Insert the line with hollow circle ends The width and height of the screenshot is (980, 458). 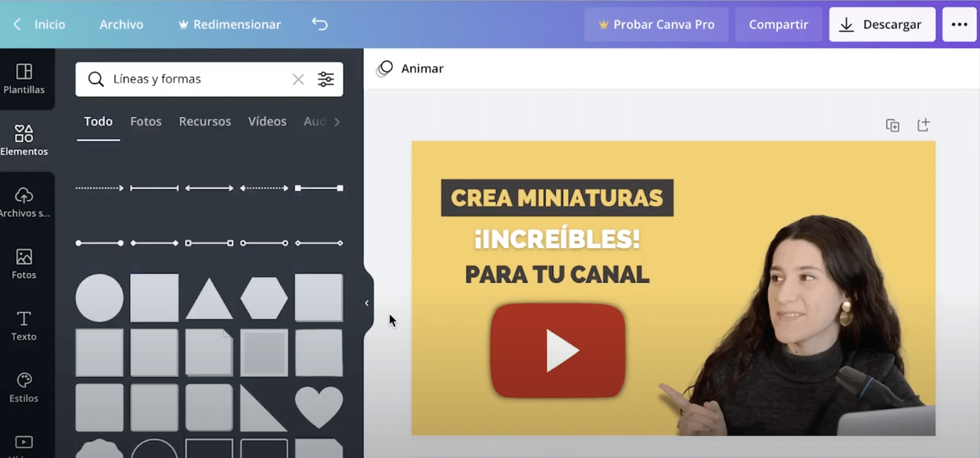pos(264,243)
